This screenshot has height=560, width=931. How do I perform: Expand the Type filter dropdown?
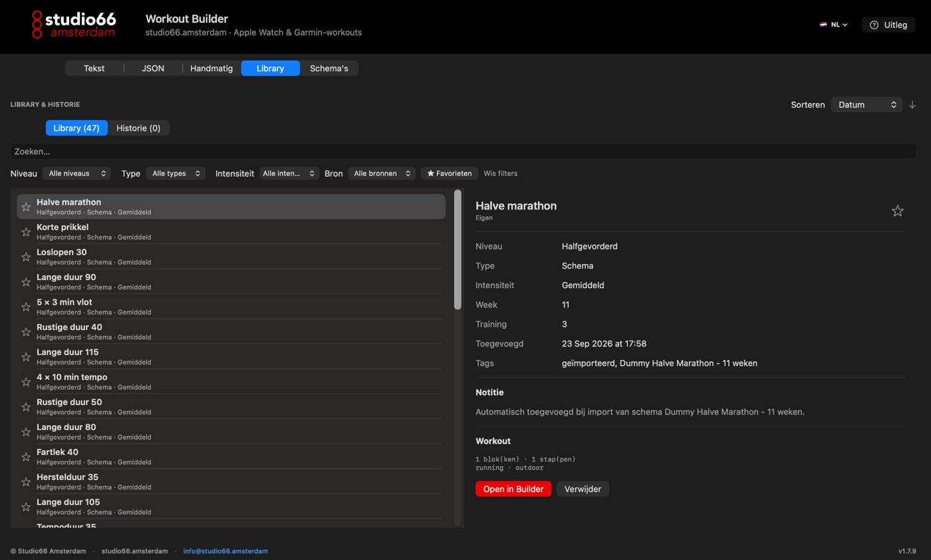click(x=176, y=174)
